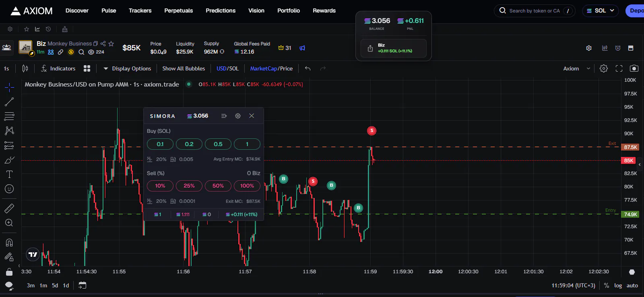The width and height of the screenshot is (644, 297).
Task: Click the share icon beside Monkey Business
Action: [x=103, y=43]
